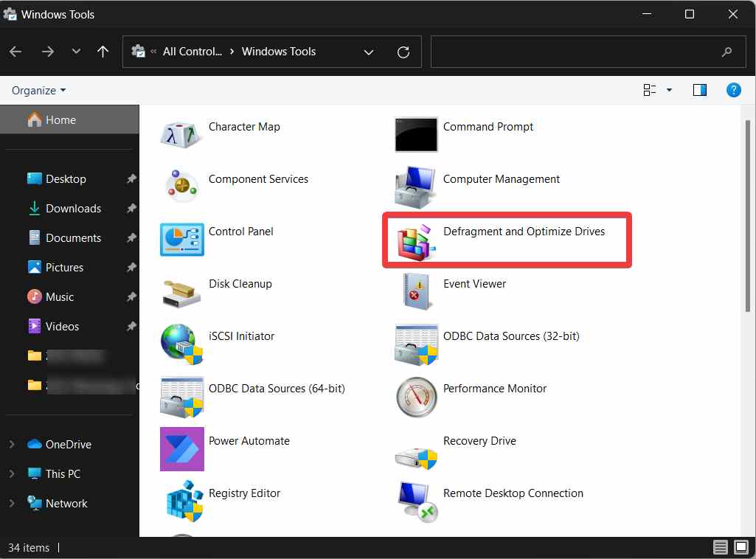Click the Windows Tools address bar folder icon
The width and height of the screenshot is (756, 559).
pyautogui.click(x=139, y=51)
